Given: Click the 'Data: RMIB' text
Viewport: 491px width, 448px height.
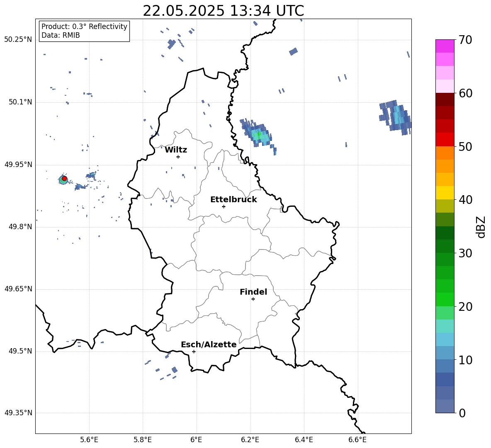Looking at the screenshot, I should click(61, 35).
